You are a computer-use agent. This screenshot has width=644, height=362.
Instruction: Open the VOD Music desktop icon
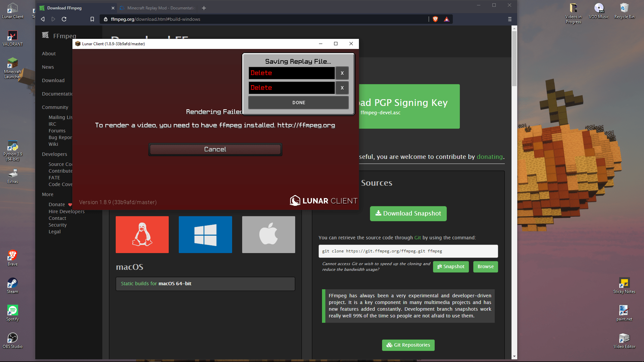[x=599, y=11]
